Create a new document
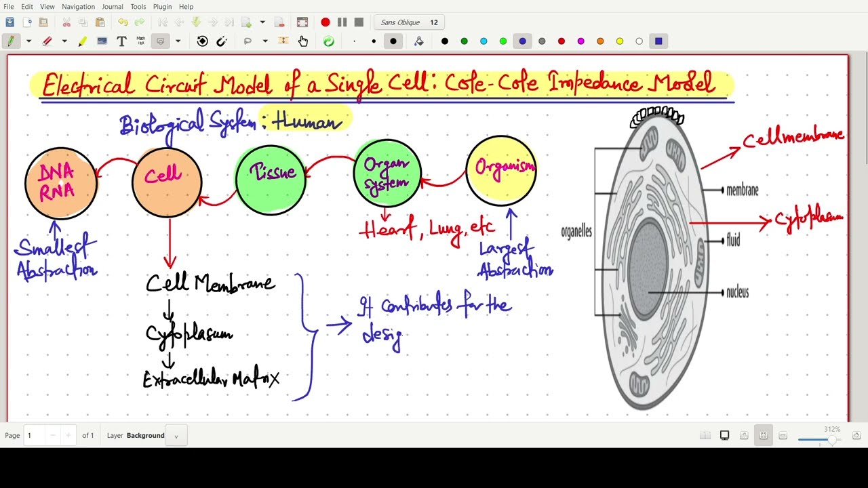Viewport: 868px width, 488px height. [28, 22]
